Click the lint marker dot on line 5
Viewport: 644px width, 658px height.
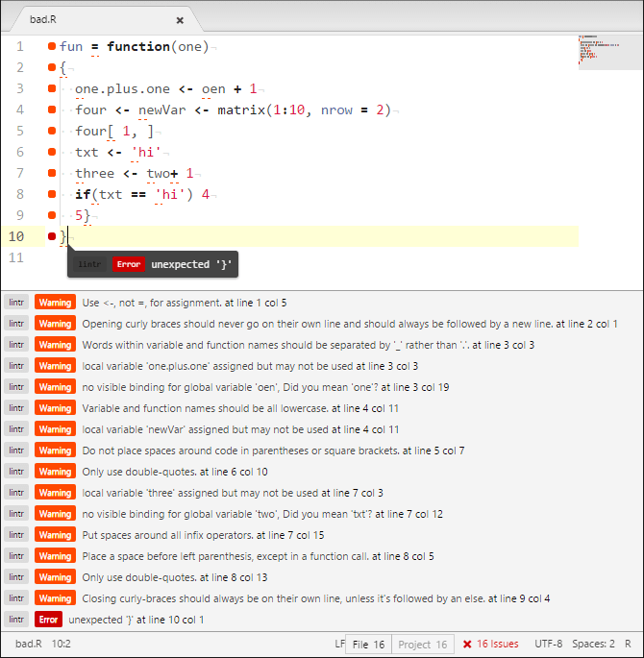point(52,131)
